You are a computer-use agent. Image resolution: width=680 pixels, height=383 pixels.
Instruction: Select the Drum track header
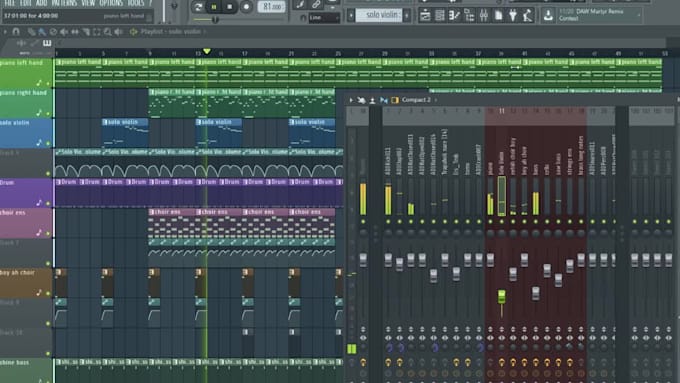click(x=26, y=192)
